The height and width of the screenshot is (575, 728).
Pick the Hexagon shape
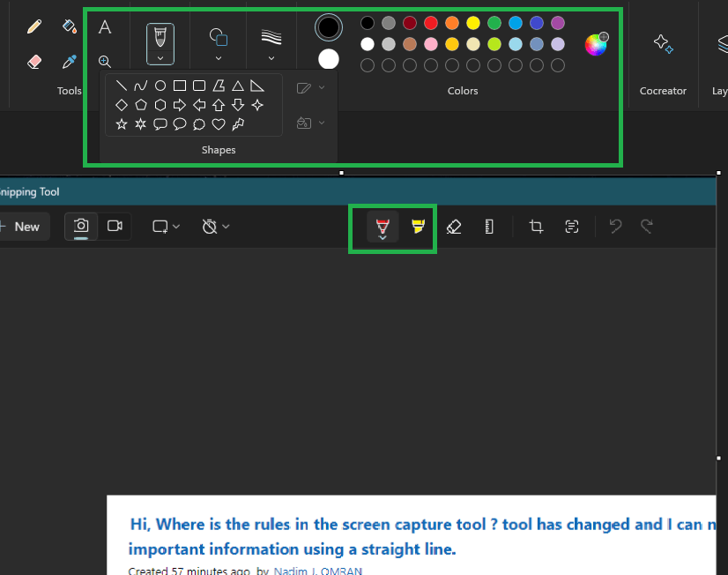click(x=160, y=105)
